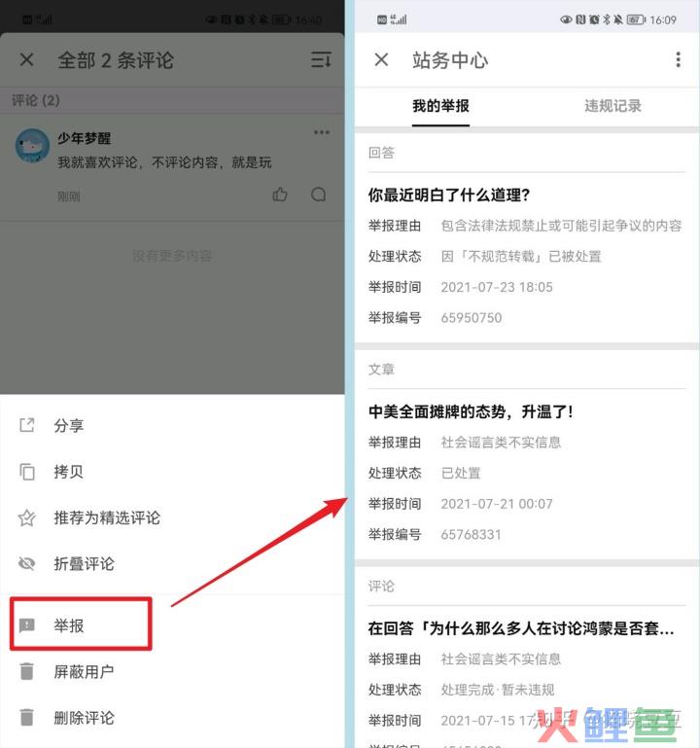
Task: Open the comment sort order icon
Action: coord(321,59)
